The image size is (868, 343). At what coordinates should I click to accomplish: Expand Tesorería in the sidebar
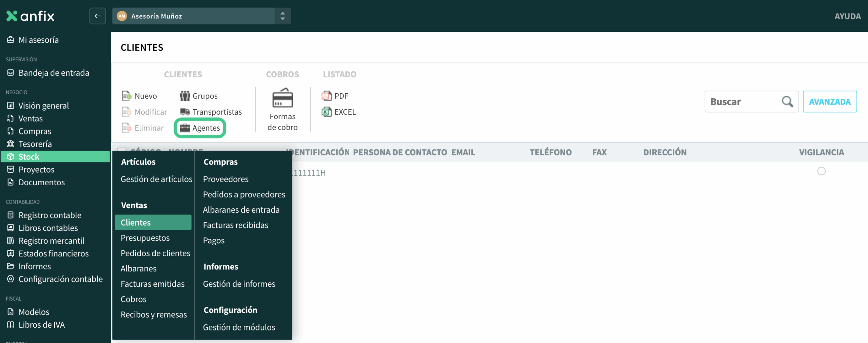(35, 144)
